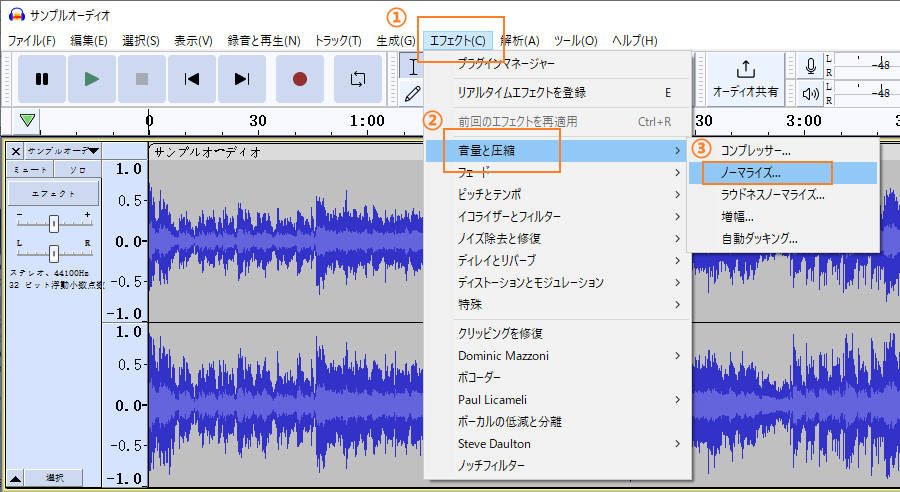The height and width of the screenshot is (492, 900).
Task: Collapse the track with the up-arrow button
Action: tap(15, 478)
